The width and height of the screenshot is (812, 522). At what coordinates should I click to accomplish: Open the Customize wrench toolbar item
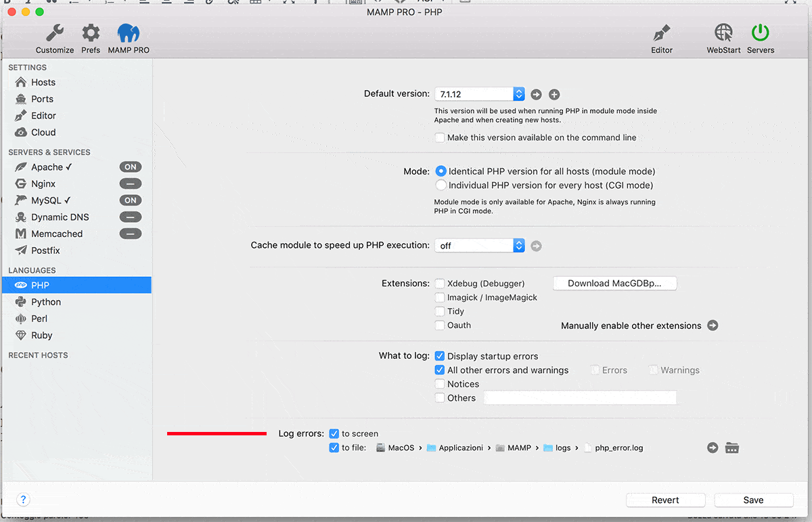click(x=55, y=39)
